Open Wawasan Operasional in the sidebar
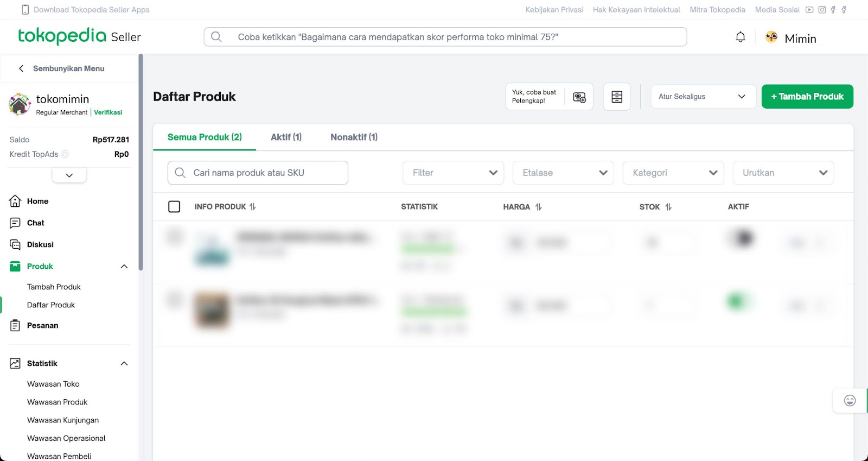868x461 pixels. point(66,438)
